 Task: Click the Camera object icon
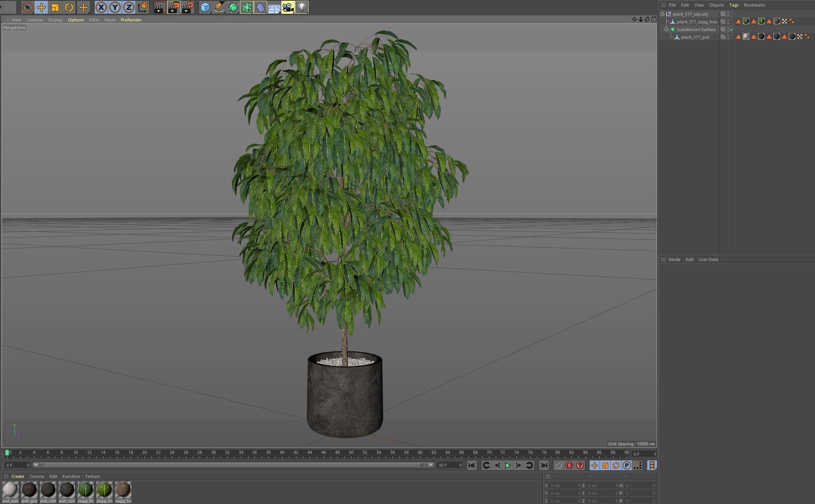coord(288,7)
